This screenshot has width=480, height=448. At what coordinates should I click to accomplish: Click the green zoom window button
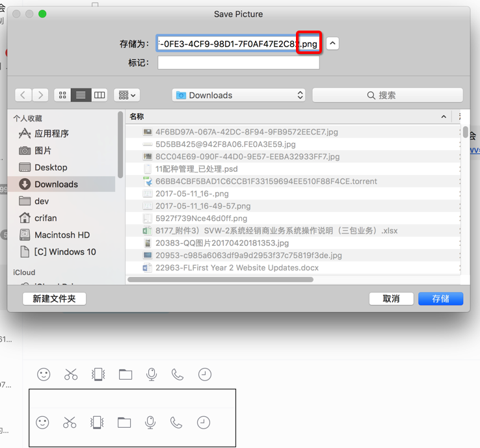point(42,14)
